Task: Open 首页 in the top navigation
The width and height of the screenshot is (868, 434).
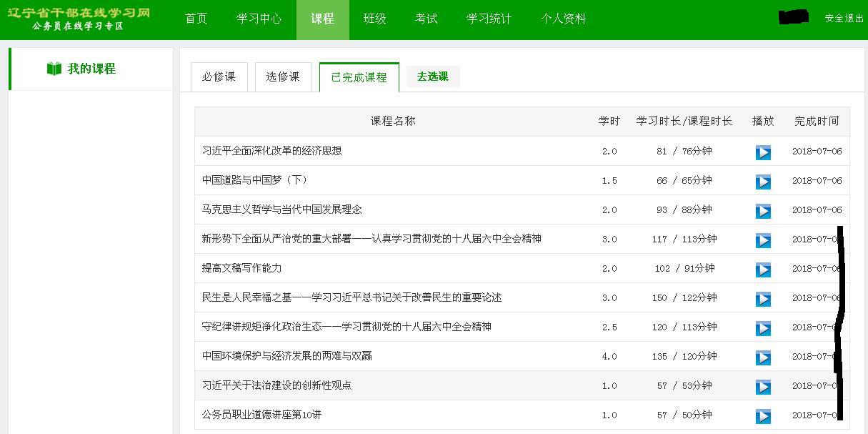Action: [x=196, y=19]
